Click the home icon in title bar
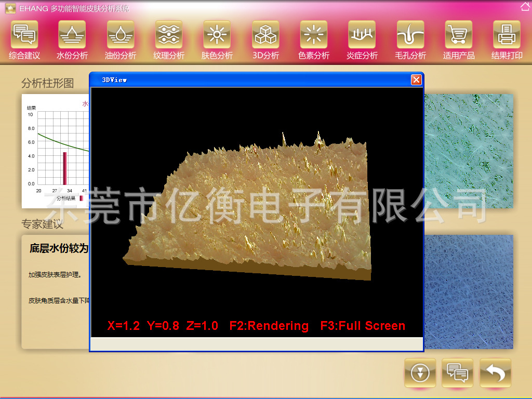Viewport: 532px width, 399px height. pos(525,6)
